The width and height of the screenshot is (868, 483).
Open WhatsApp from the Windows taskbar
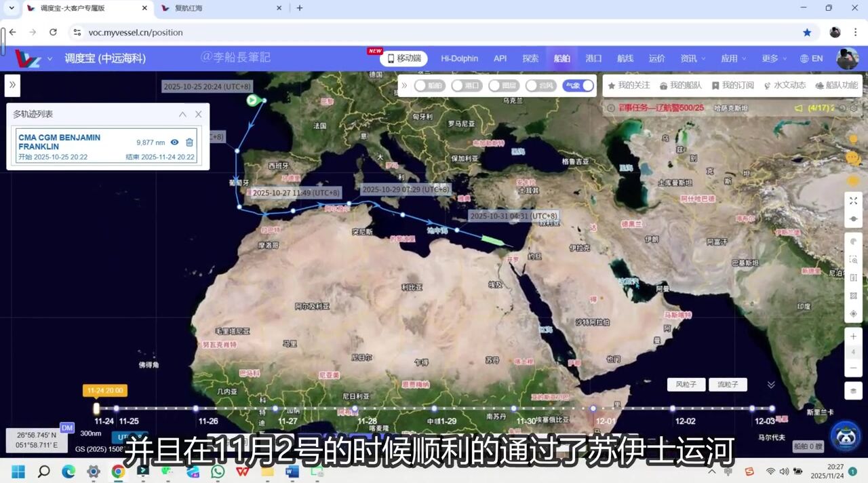pos(218,471)
